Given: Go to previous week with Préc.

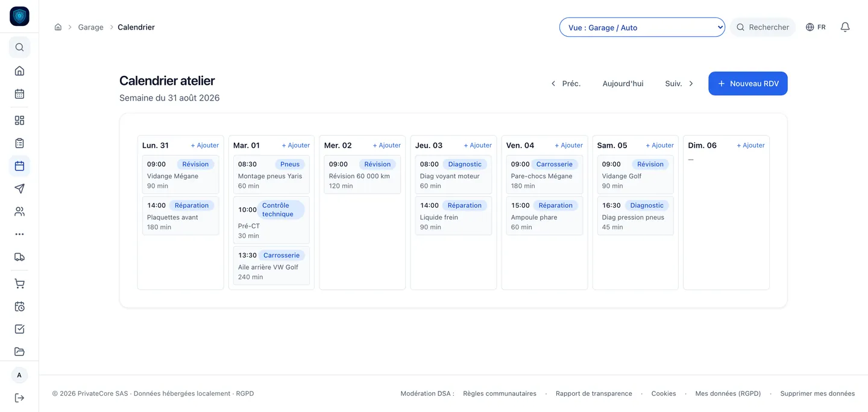Looking at the screenshot, I should 565,84.
